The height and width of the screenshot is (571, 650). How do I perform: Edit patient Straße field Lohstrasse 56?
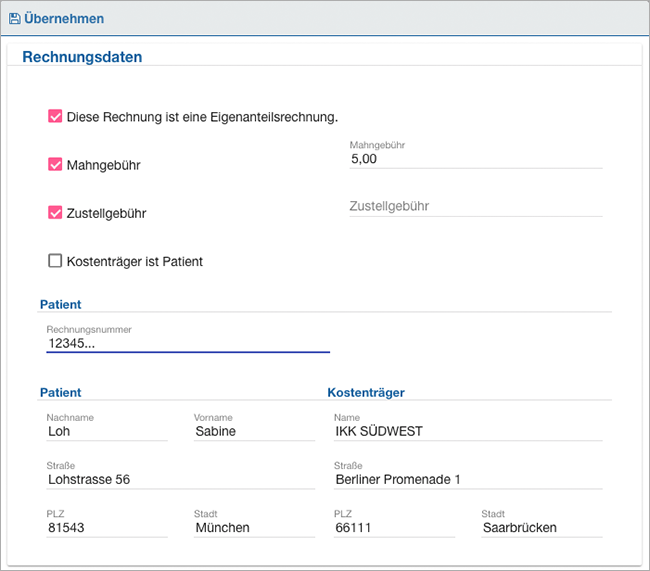tap(181, 479)
